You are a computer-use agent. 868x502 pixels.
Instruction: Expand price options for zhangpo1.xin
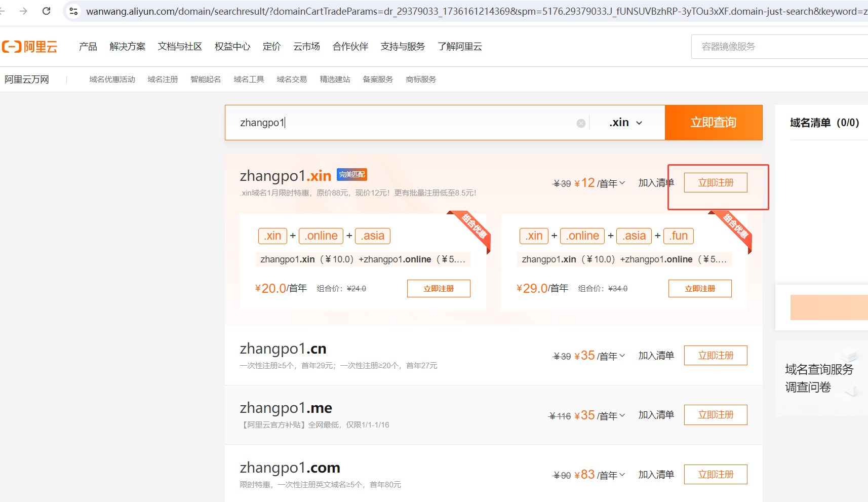point(622,183)
